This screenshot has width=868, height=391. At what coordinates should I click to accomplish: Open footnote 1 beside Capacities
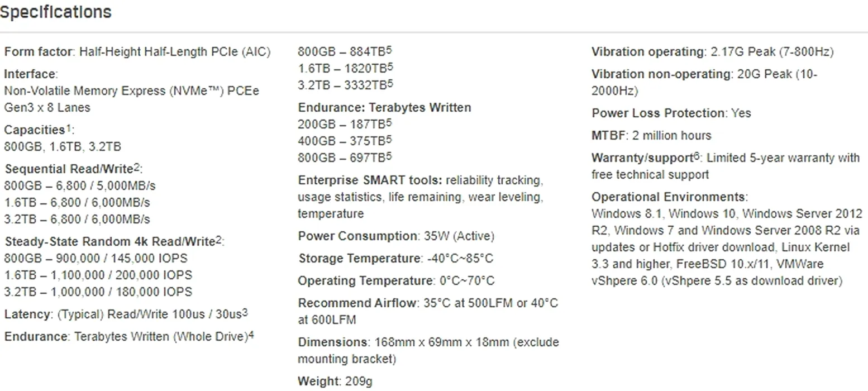pyautogui.click(x=69, y=128)
